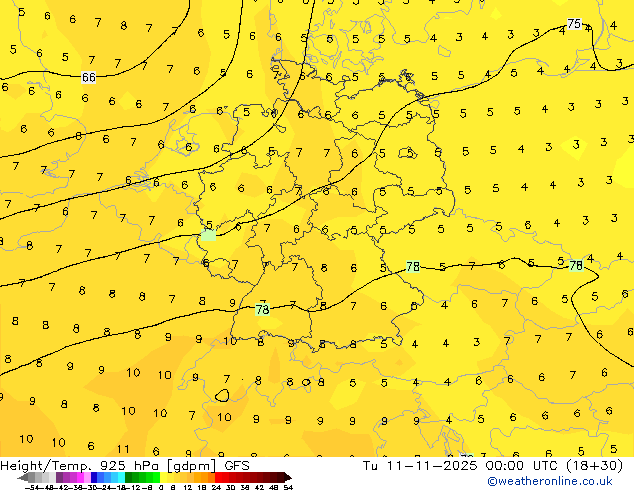The height and width of the screenshot is (490, 634).
Task: Click the "66" contour height label
Action: (x=89, y=77)
